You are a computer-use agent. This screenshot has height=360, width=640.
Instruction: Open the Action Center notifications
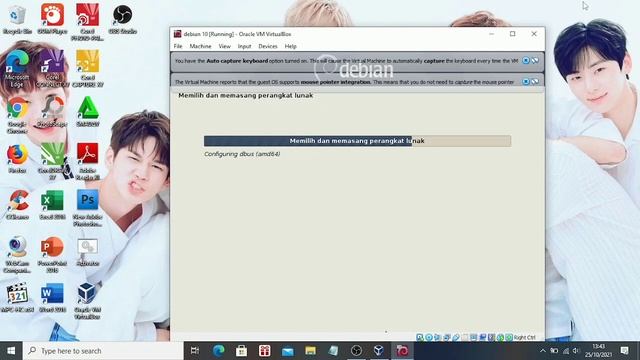(x=624, y=351)
